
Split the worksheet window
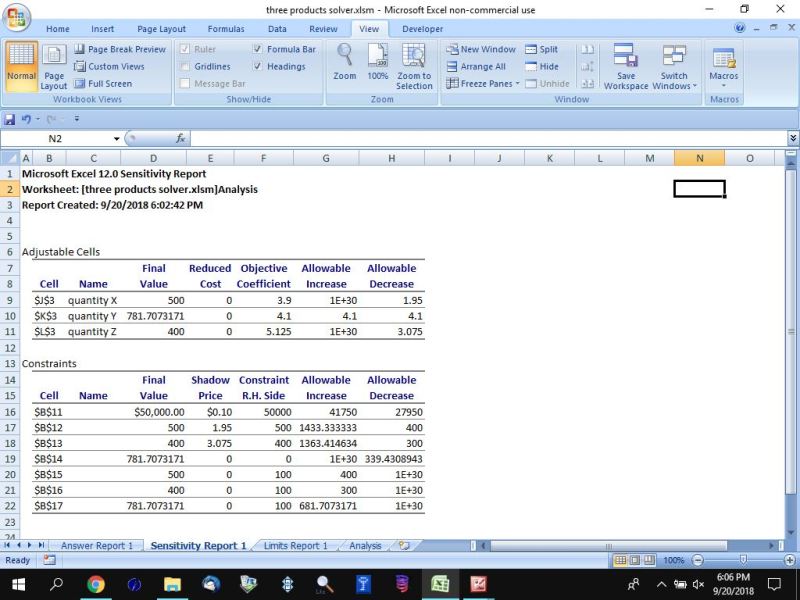[x=541, y=49]
